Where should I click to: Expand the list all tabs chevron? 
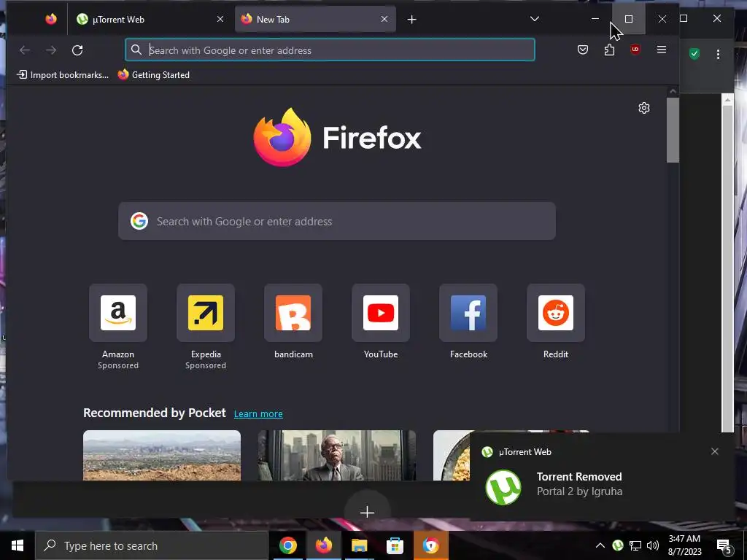pyautogui.click(x=535, y=19)
